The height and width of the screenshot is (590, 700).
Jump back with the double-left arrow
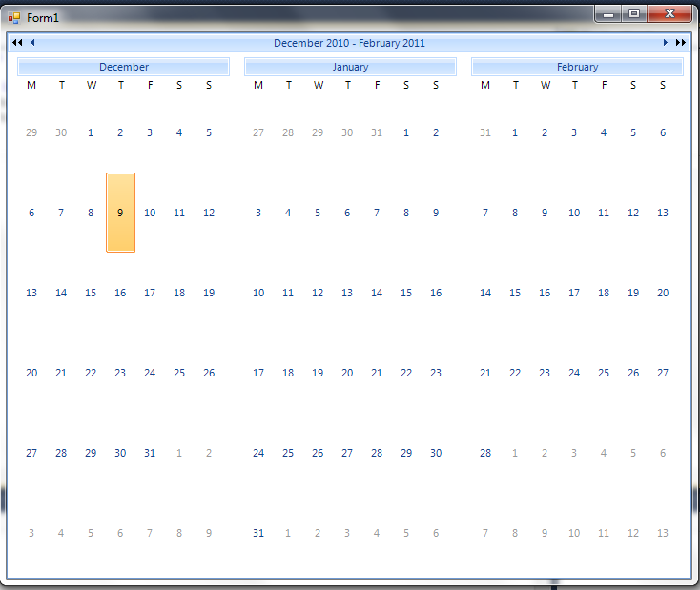click(17, 42)
